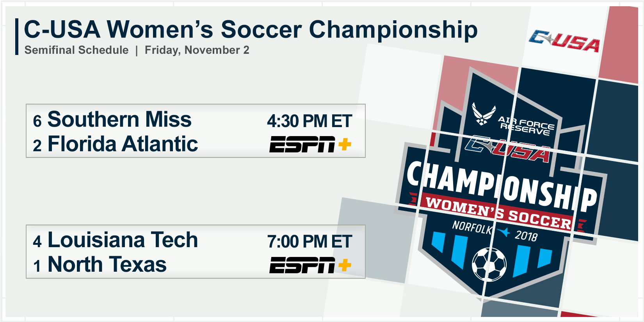Click the Semifinal Schedule subtitle

pos(76,50)
